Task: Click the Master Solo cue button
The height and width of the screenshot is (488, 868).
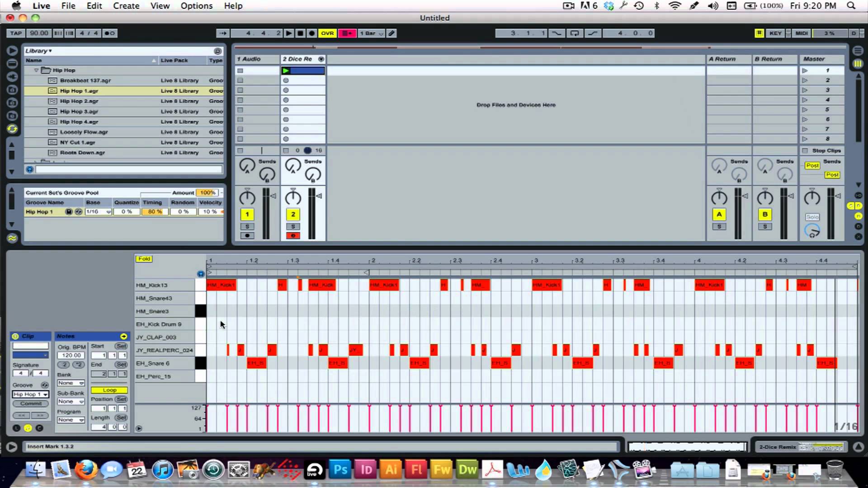Action: pos(812,217)
